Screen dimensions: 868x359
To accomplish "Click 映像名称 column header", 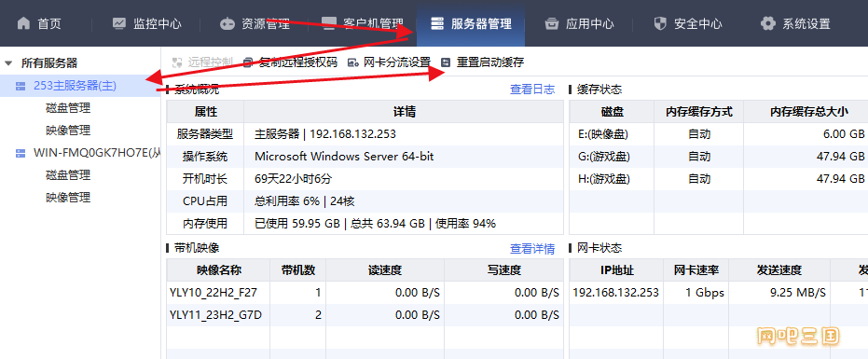I will coord(219,270).
